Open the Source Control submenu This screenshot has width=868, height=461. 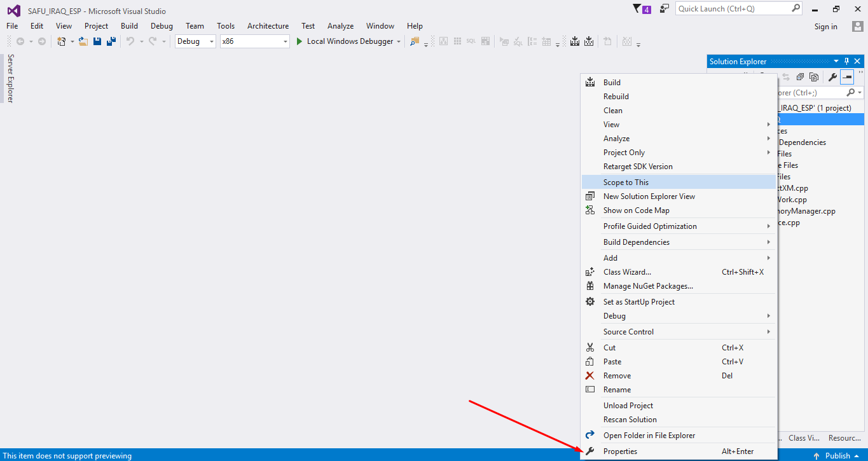click(679, 332)
